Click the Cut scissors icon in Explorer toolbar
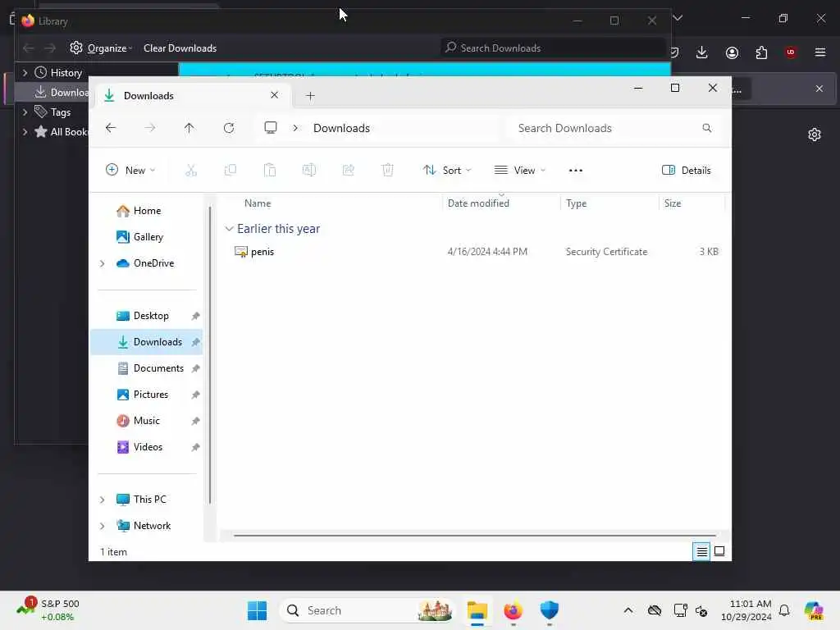This screenshot has width=840, height=630. [x=190, y=171]
